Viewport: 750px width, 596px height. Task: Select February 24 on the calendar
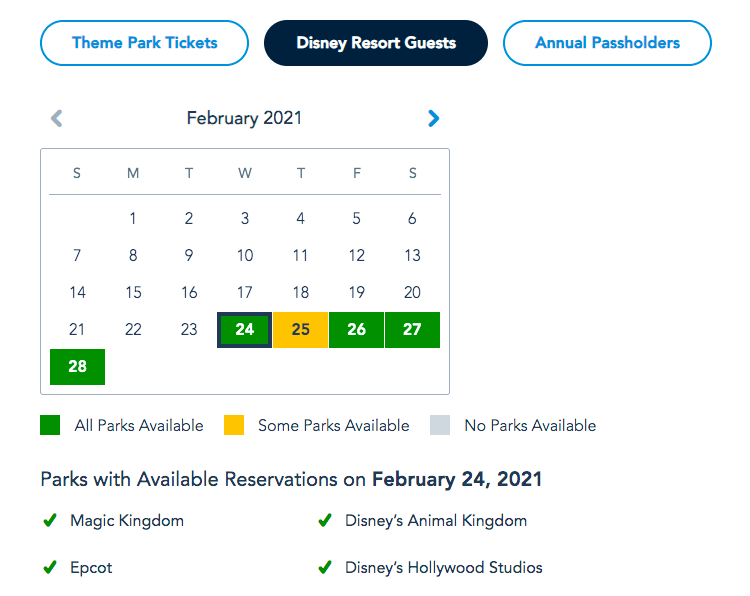coord(245,330)
